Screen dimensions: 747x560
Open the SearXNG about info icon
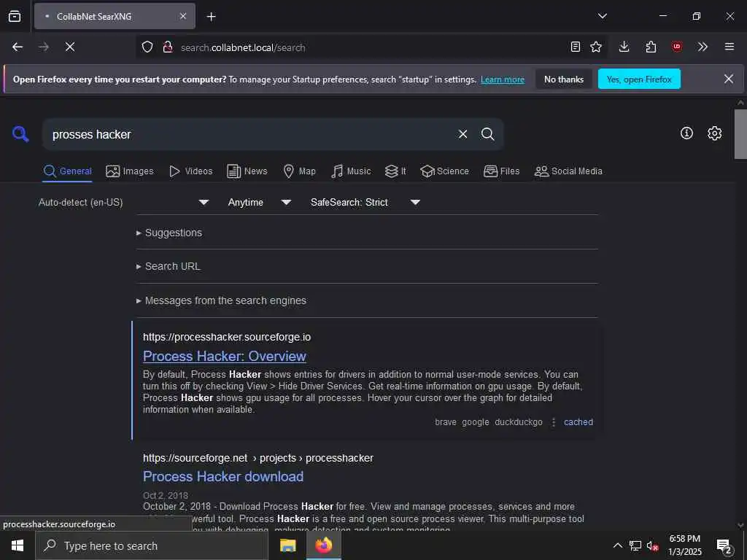pos(686,133)
